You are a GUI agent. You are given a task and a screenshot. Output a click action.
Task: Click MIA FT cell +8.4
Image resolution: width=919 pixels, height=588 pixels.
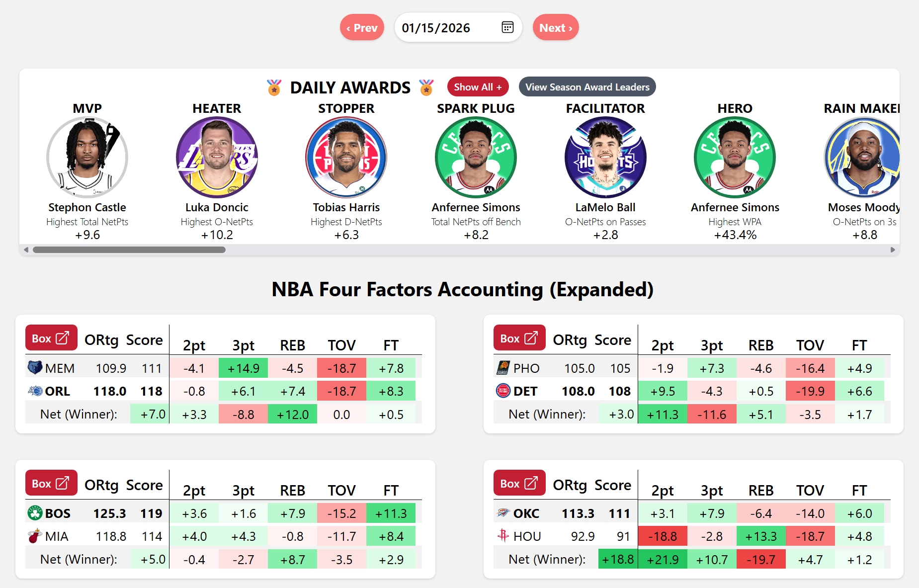(391, 536)
